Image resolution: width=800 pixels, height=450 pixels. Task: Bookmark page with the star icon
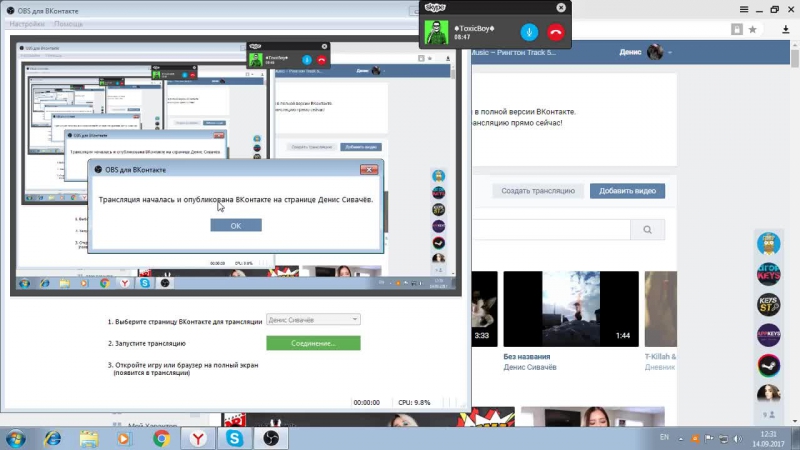pos(753,30)
